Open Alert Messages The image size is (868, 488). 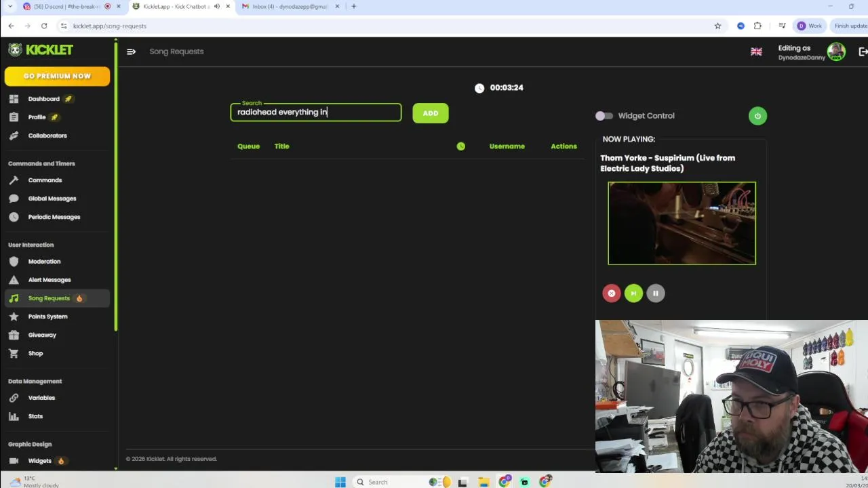pyautogui.click(x=49, y=280)
